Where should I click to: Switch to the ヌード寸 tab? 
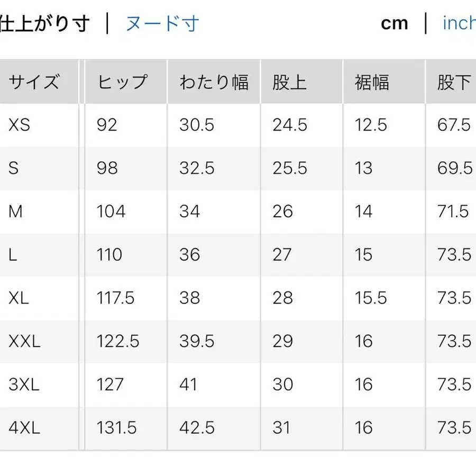(162, 23)
